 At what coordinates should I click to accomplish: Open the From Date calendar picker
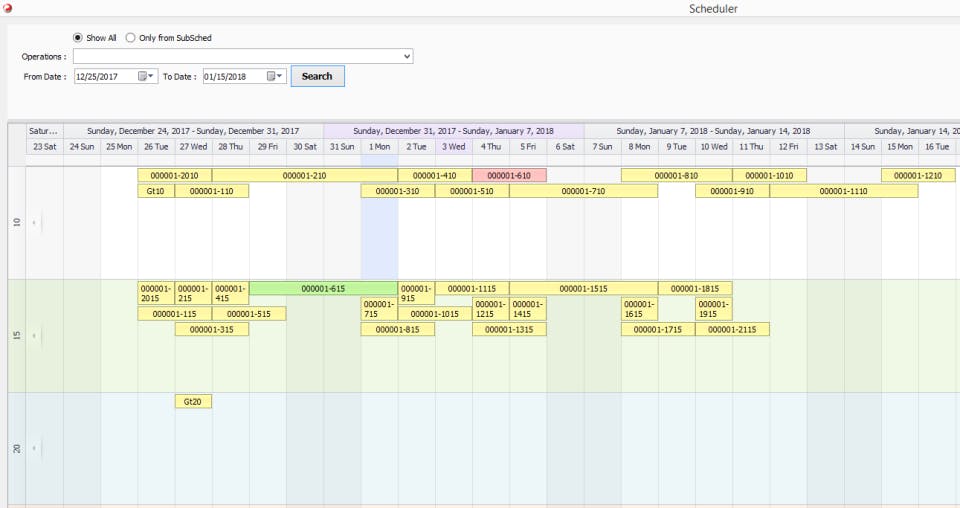146,76
